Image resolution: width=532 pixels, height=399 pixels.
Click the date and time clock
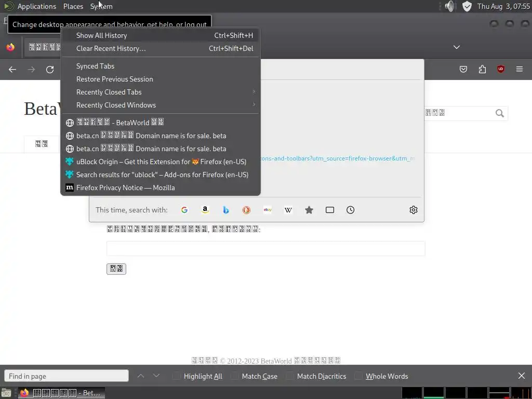click(503, 6)
